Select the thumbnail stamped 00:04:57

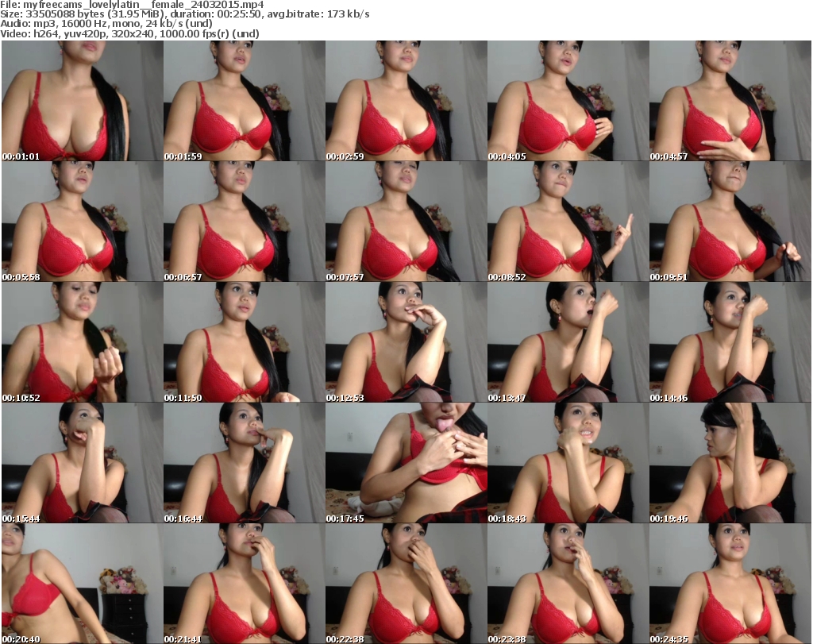pyautogui.click(x=730, y=101)
